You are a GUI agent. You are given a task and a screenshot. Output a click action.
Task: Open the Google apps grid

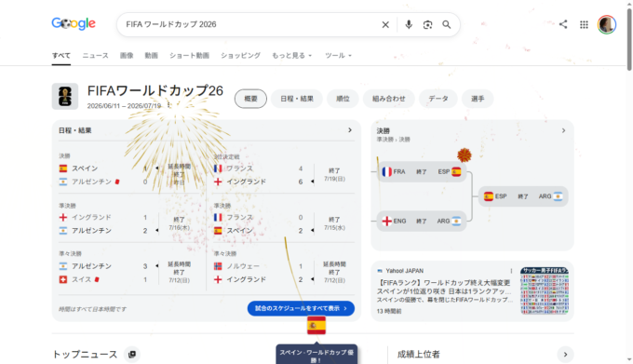(x=584, y=24)
